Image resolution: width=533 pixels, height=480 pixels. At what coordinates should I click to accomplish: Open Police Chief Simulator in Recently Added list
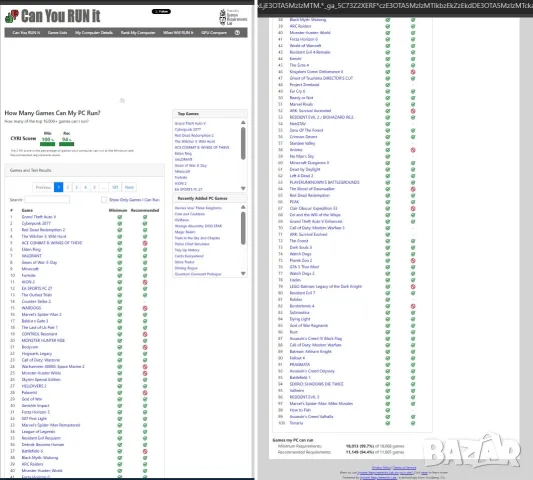pos(192,244)
